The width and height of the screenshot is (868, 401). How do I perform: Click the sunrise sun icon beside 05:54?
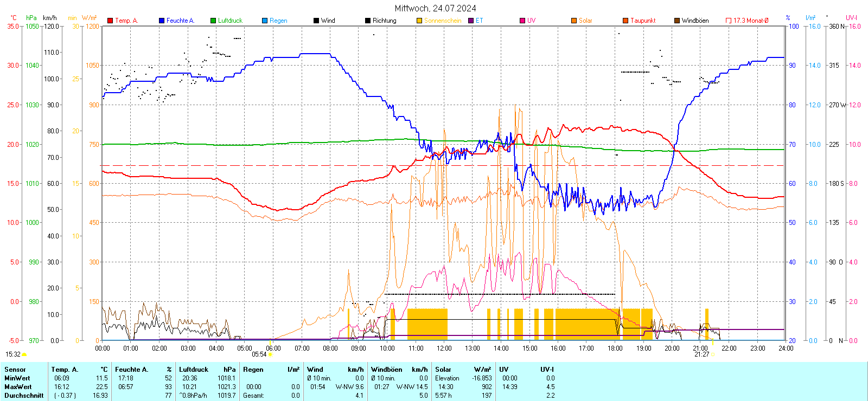(x=271, y=355)
